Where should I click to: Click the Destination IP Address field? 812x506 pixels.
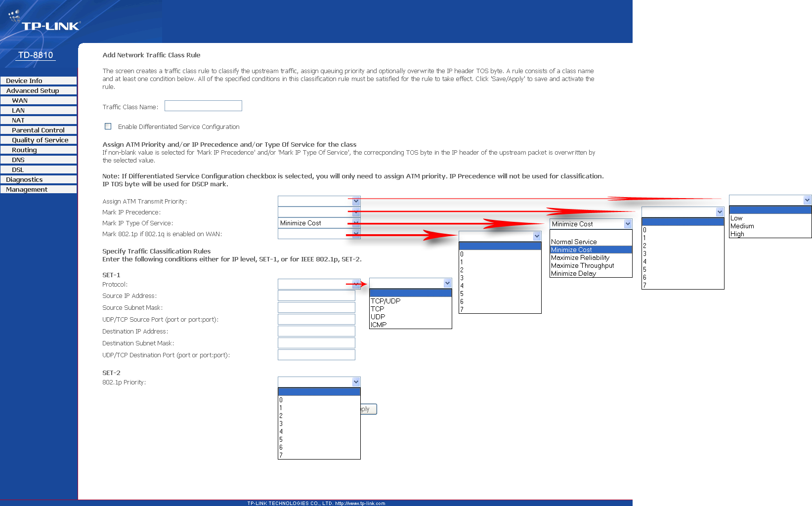[316, 331]
